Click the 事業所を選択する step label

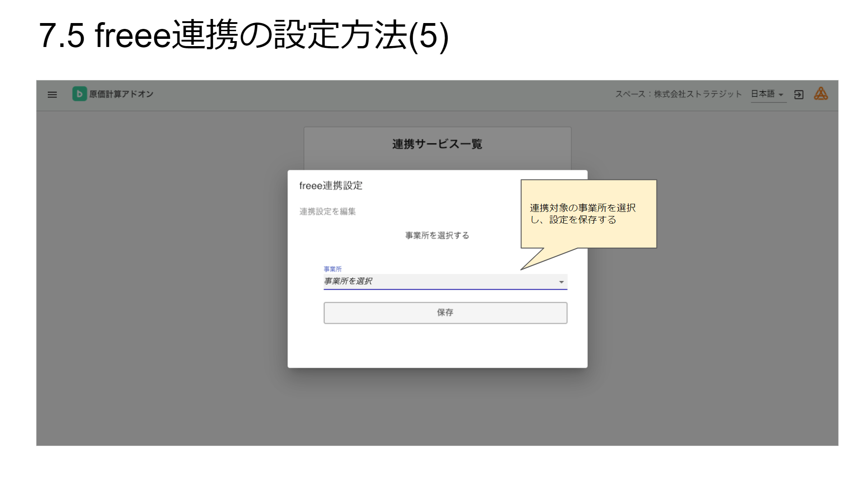pyautogui.click(x=437, y=235)
